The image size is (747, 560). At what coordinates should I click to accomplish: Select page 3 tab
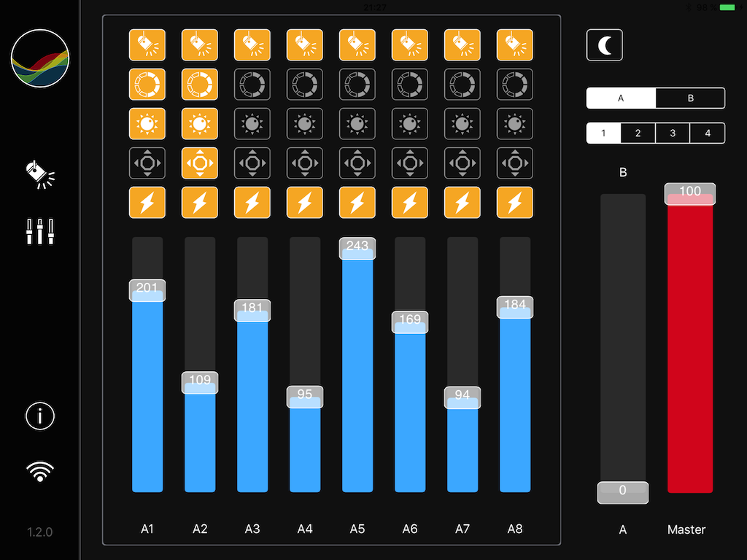(x=673, y=133)
